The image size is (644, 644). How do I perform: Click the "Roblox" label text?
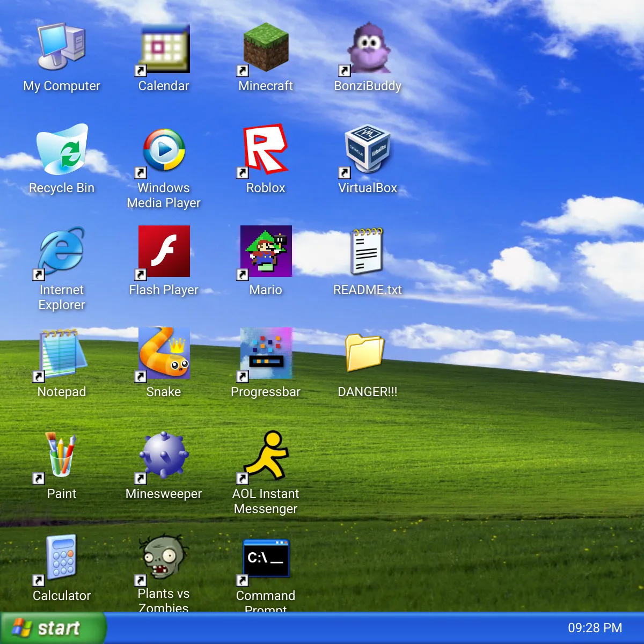pos(266,188)
